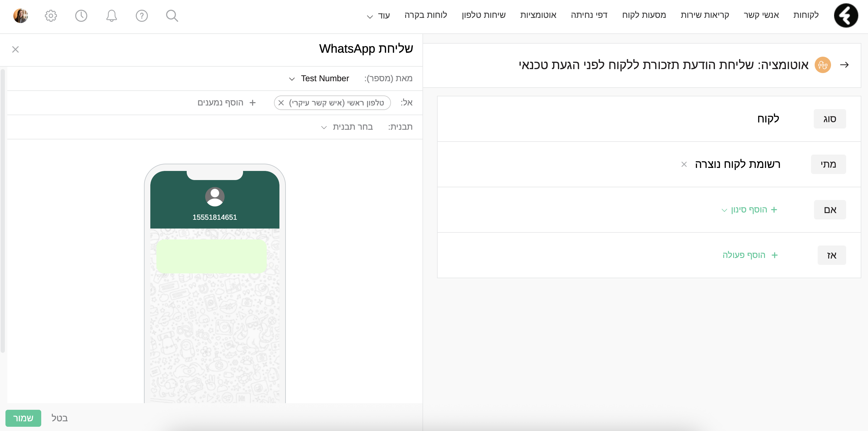Image resolution: width=868 pixels, height=431 pixels.
Task: Click the אל field label
Action: [x=406, y=103]
